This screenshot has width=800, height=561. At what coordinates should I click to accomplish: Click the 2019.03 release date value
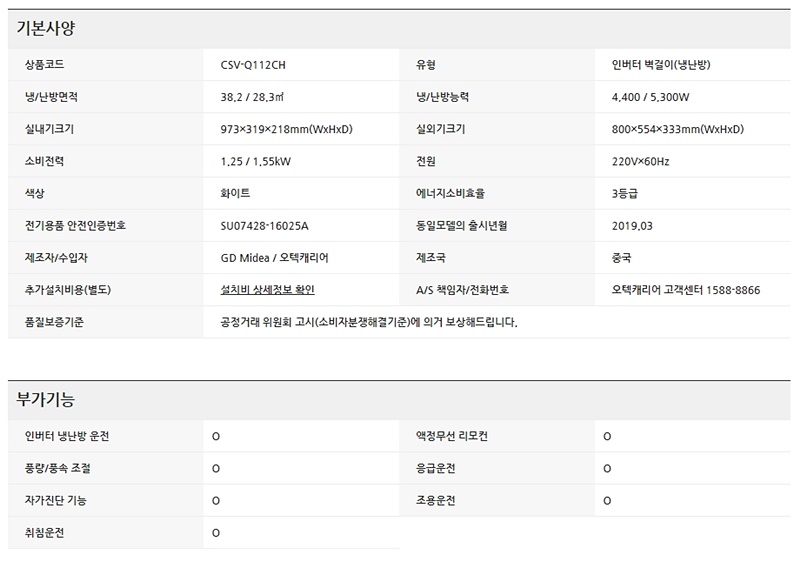click(631, 226)
